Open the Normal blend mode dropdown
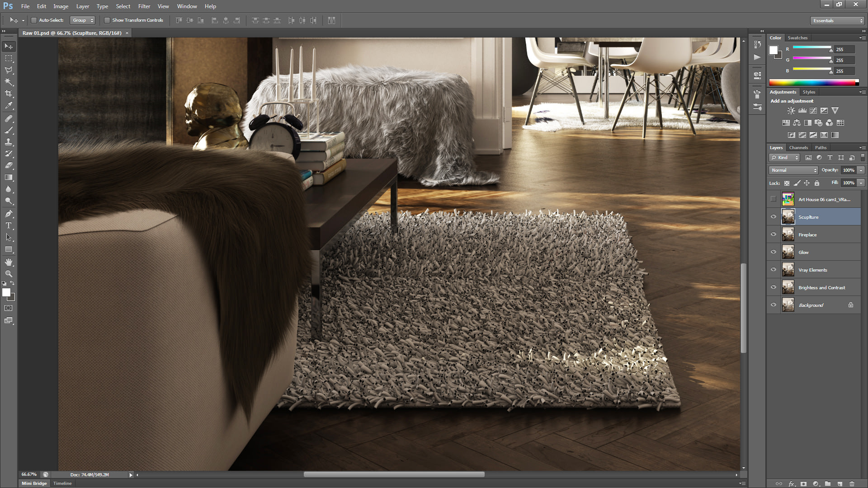 click(x=793, y=170)
